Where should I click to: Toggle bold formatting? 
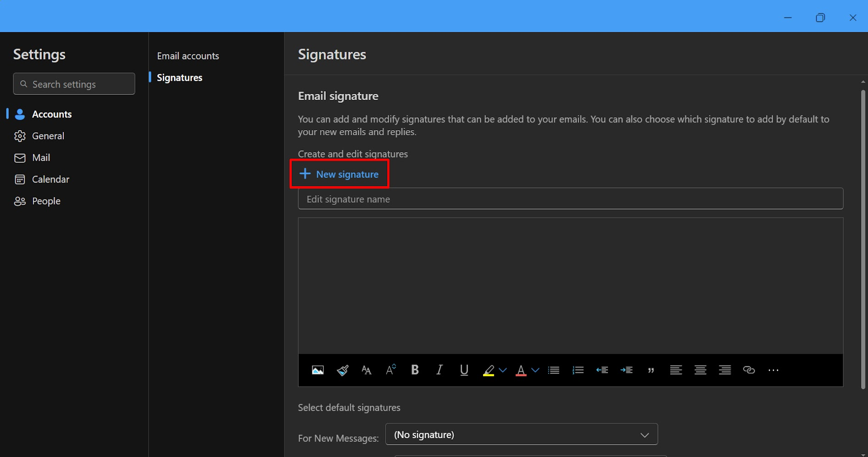point(415,370)
